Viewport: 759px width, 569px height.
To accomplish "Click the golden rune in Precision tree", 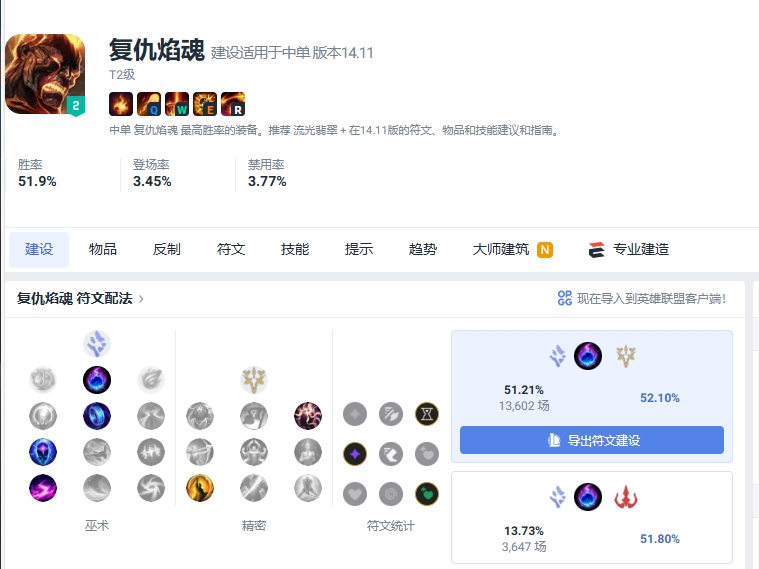I will [199, 488].
